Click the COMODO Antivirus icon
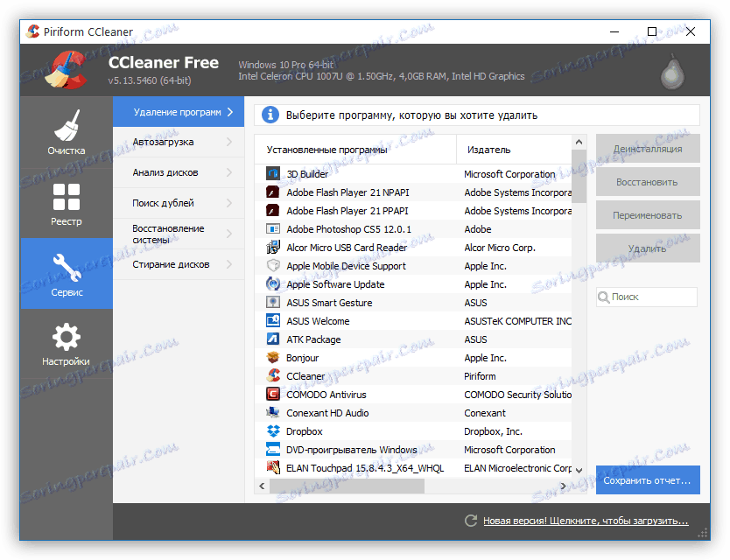Image resolution: width=730 pixels, height=560 pixels. point(273,395)
